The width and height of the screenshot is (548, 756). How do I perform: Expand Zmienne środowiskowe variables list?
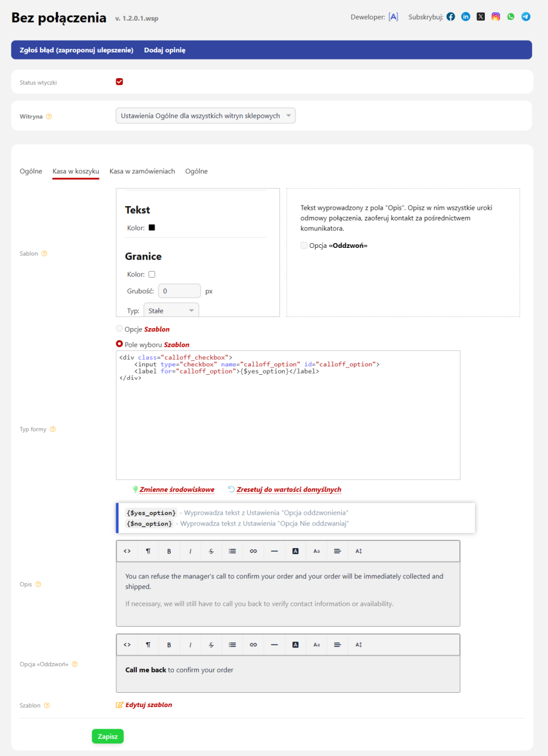click(176, 490)
